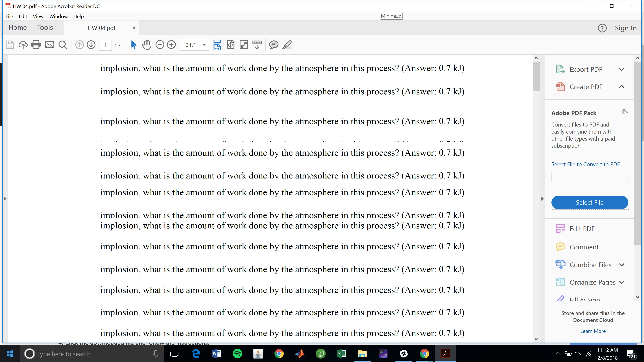Collapse the right tools pane arrow
Viewport: 644px width, 362px height.
[542, 199]
